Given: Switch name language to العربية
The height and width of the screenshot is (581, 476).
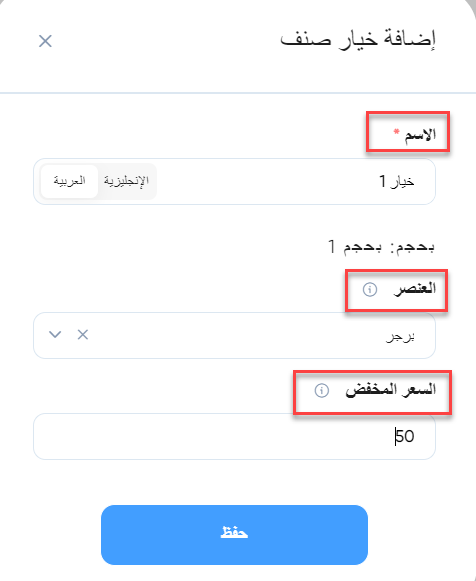Looking at the screenshot, I should click(x=69, y=181).
